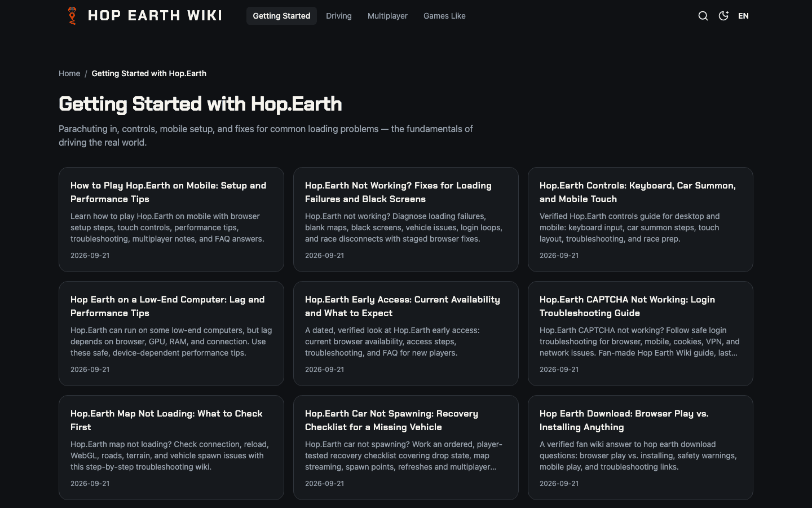Click the 'can run on some low-end computers' description

pyautogui.click(x=171, y=341)
